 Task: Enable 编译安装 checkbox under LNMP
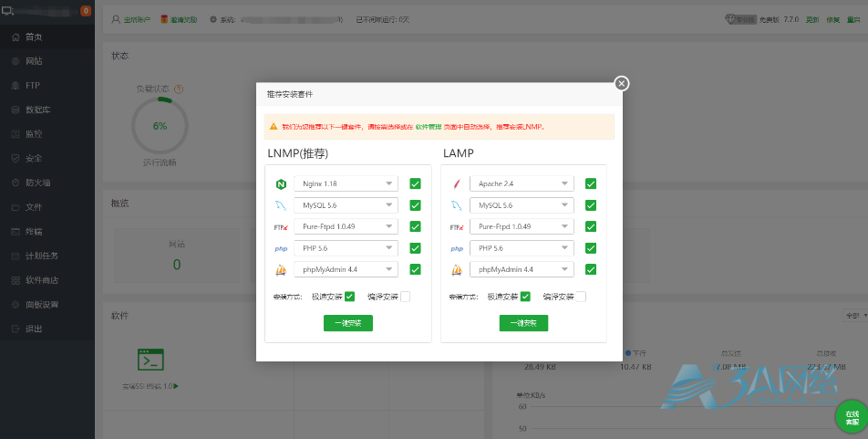pos(405,297)
